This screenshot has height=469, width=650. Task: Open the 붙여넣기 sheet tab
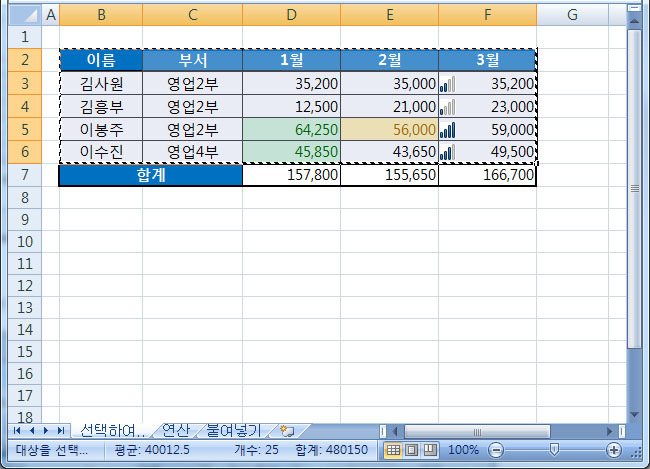[234, 431]
